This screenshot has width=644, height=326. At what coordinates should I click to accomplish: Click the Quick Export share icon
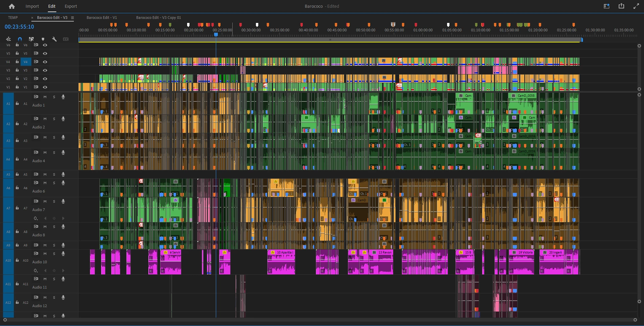[x=621, y=6]
